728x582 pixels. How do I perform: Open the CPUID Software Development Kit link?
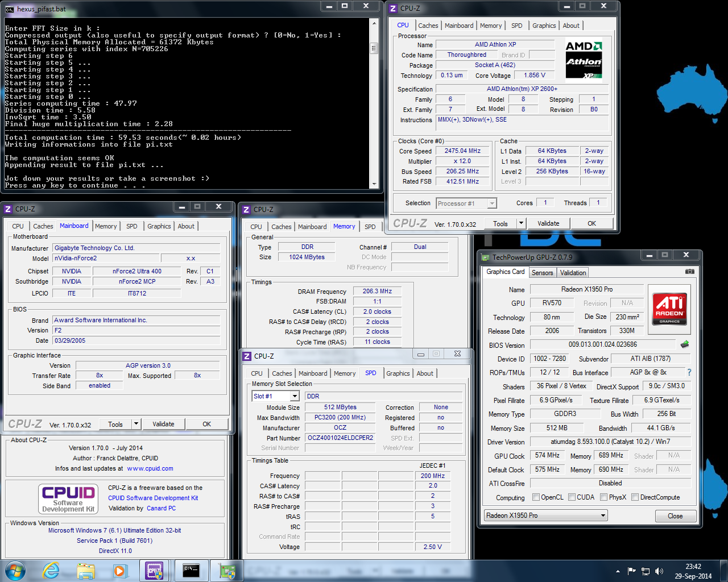(153, 498)
